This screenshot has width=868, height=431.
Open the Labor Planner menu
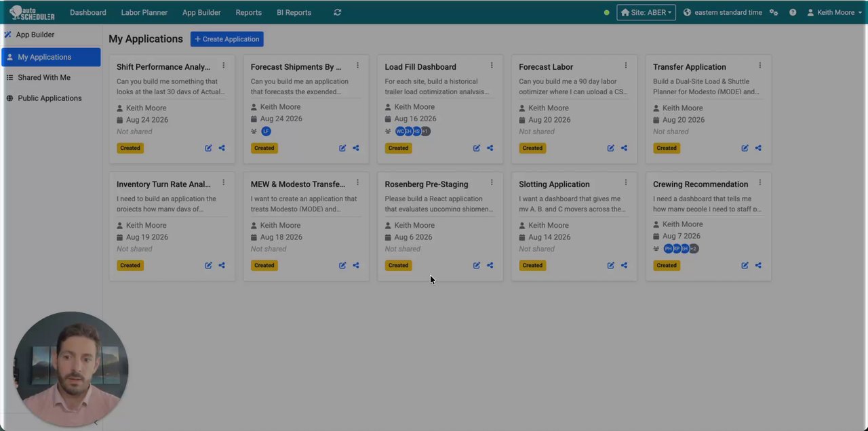(x=144, y=12)
